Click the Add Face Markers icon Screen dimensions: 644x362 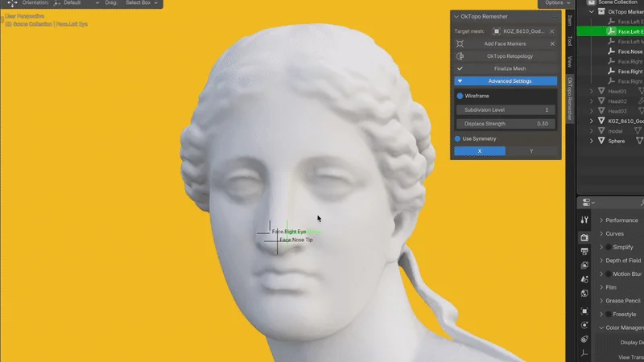click(460, 43)
